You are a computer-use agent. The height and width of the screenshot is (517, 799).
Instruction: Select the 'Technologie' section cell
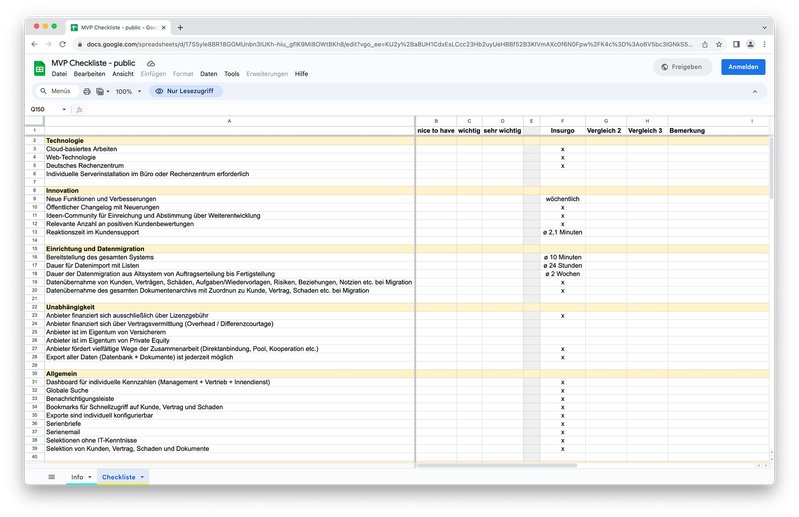pyautogui.click(x=229, y=141)
